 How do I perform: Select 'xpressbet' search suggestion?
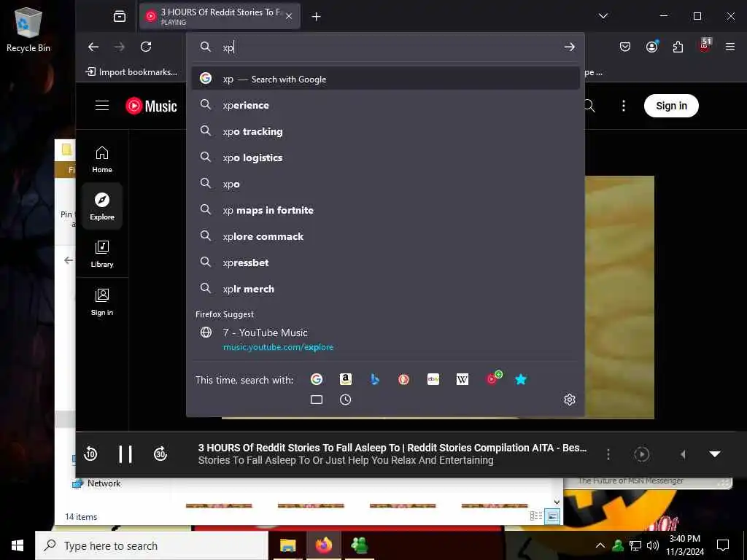point(385,262)
